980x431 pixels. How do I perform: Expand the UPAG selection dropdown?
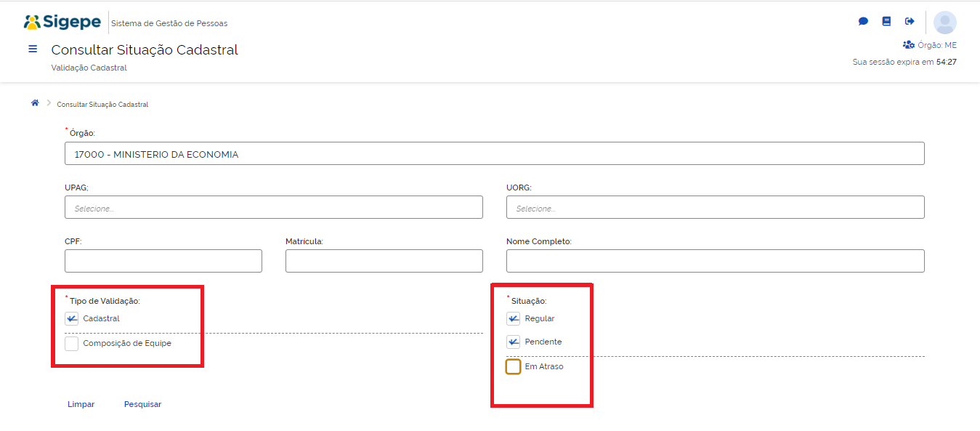click(273, 208)
